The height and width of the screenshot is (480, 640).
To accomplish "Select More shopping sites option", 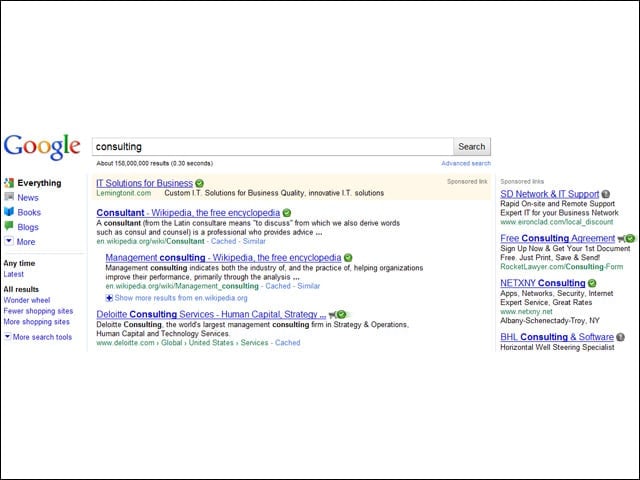I will [37, 322].
